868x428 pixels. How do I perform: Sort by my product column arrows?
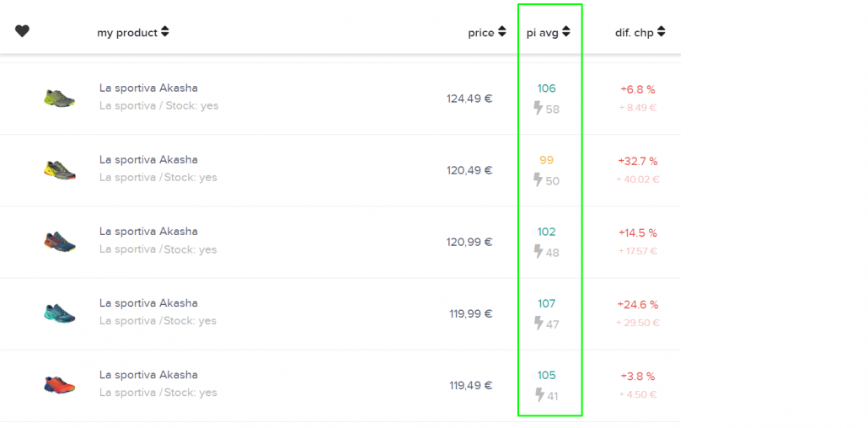(x=165, y=32)
